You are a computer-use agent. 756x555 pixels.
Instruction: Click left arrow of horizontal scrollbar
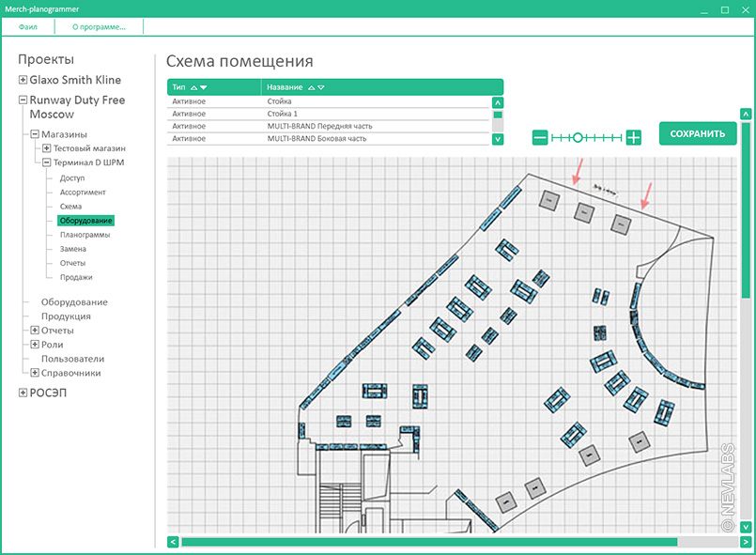(173, 542)
